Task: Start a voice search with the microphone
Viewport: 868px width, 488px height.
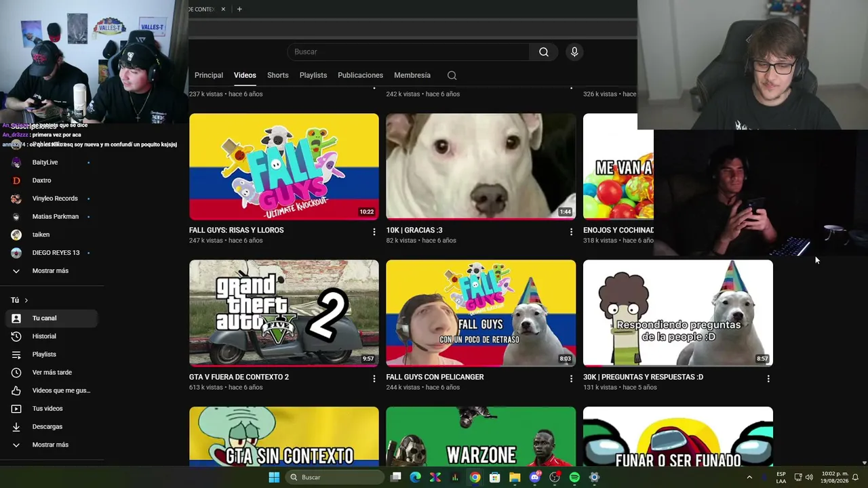Action: (574, 52)
